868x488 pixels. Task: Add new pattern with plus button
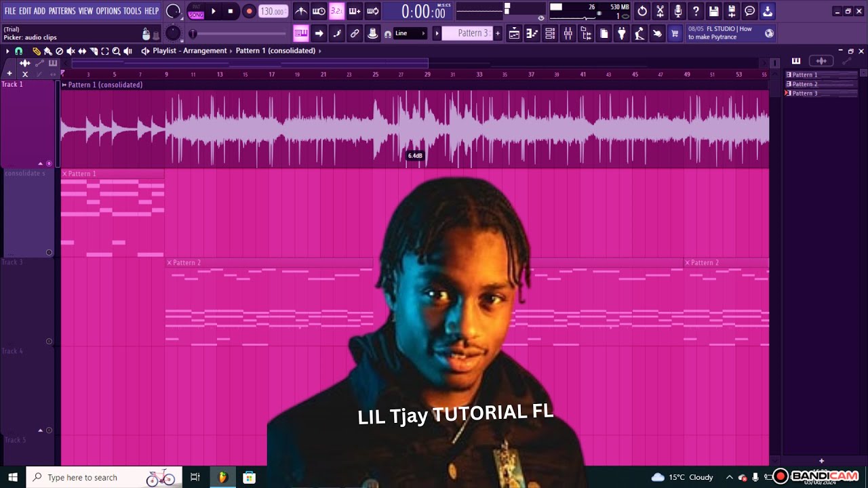[x=498, y=33]
